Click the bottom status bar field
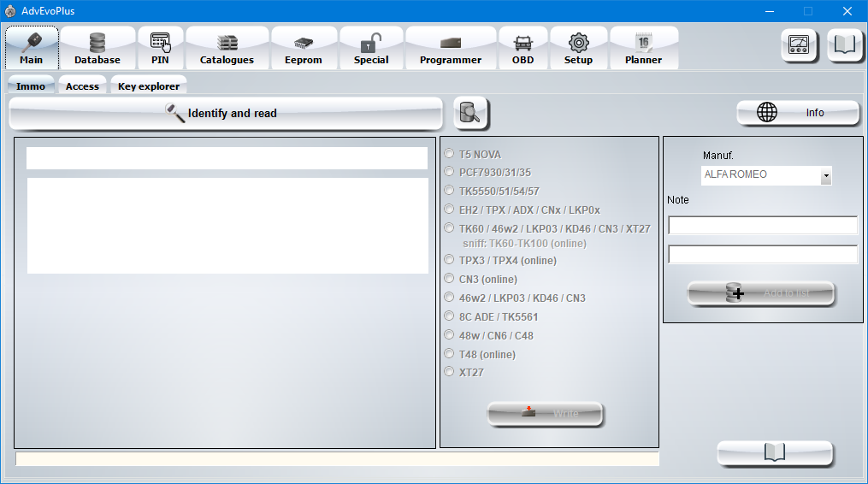The width and height of the screenshot is (868, 484). tap(337, 458)
